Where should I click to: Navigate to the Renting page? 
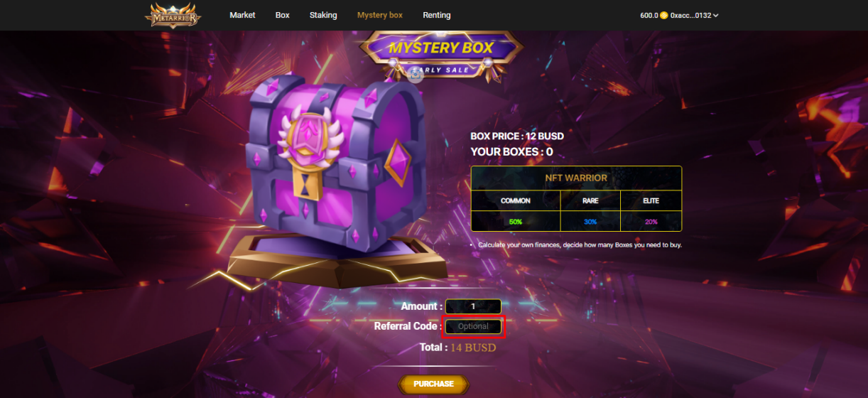coord(437,15)
